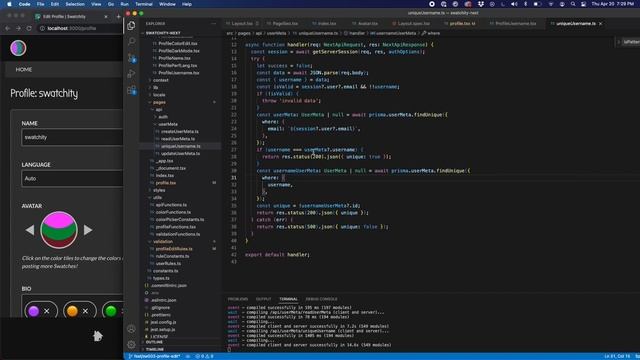This screenshot has height=360, width=640.
Task: Click the Dropbox icon in menu bar
Action: click(481, 4)
